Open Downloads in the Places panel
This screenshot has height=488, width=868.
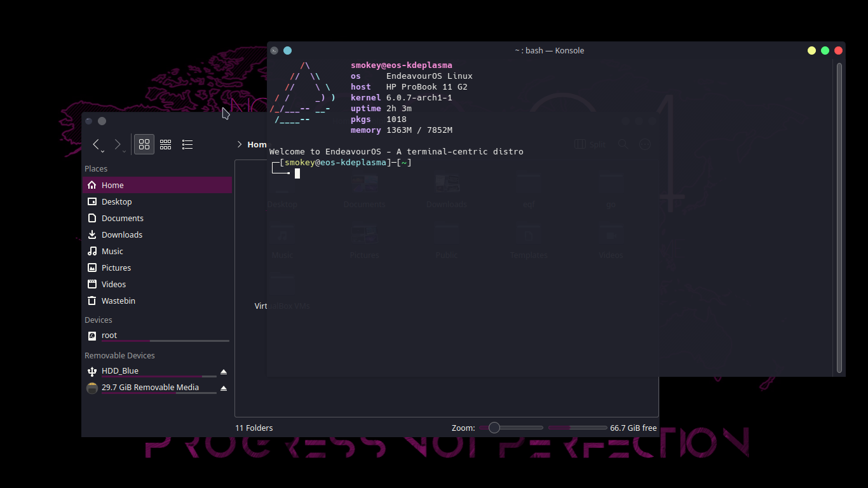point(121,235)
